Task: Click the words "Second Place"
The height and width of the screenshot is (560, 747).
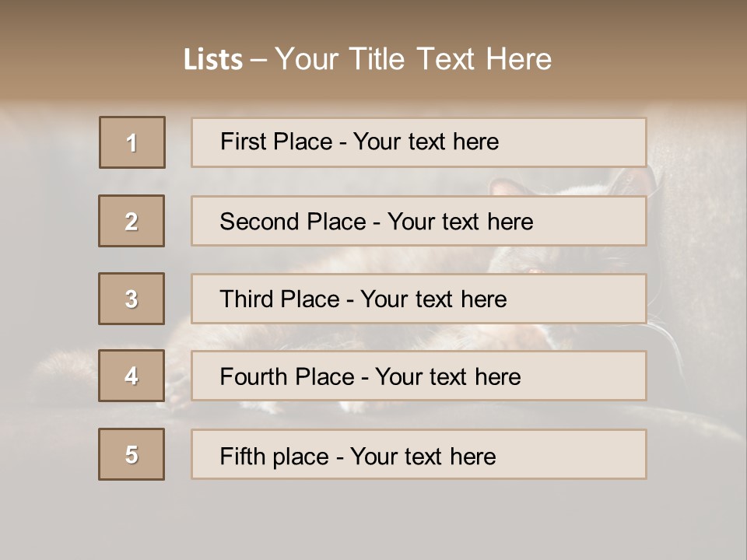Action: (293, 222)
